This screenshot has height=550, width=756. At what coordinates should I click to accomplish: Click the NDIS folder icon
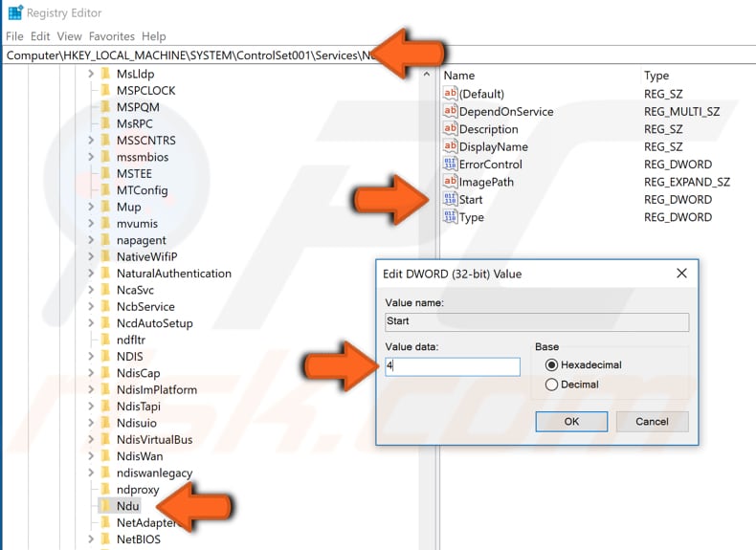tap(105, 356)
